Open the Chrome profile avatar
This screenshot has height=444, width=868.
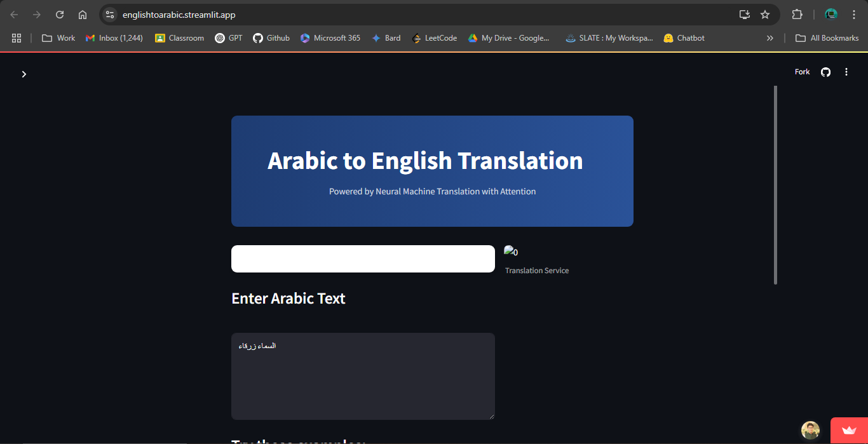831,14
